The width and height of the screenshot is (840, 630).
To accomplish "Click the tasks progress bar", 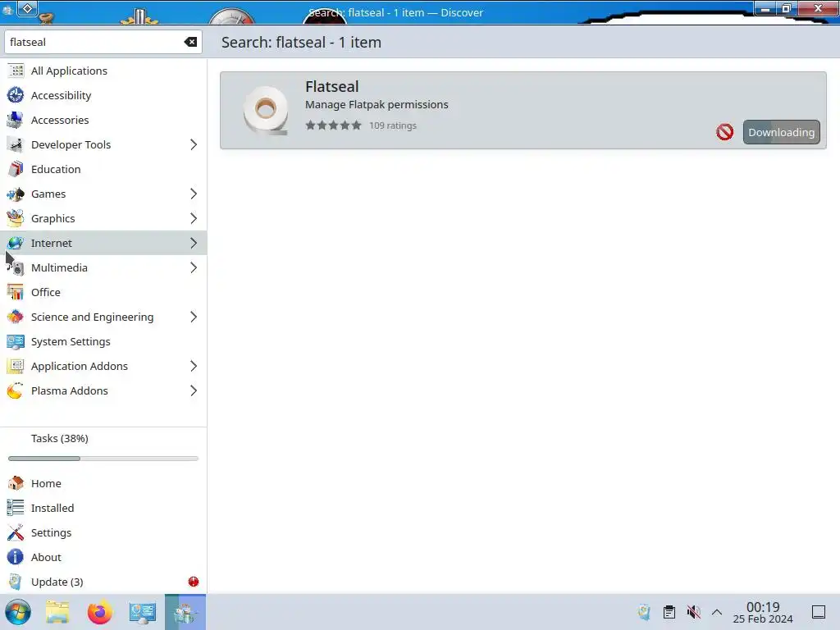I will pyautogui.click(x=103, y=459).
